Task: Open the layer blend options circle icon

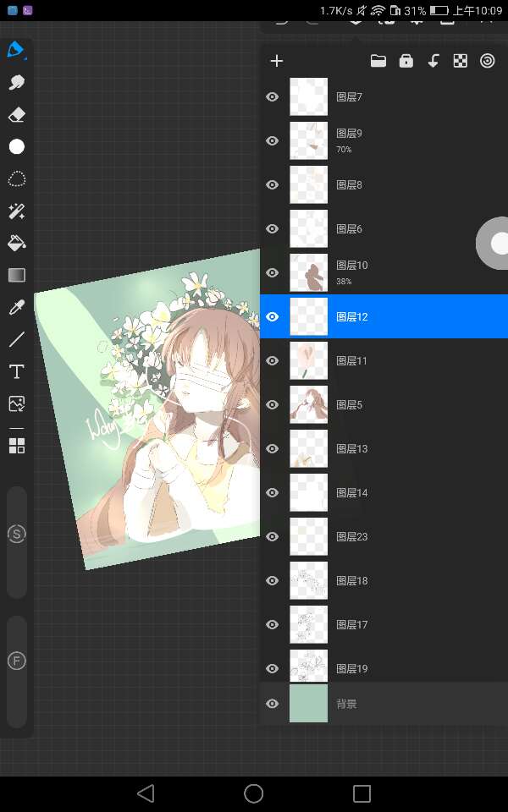Action: point(488,61)
